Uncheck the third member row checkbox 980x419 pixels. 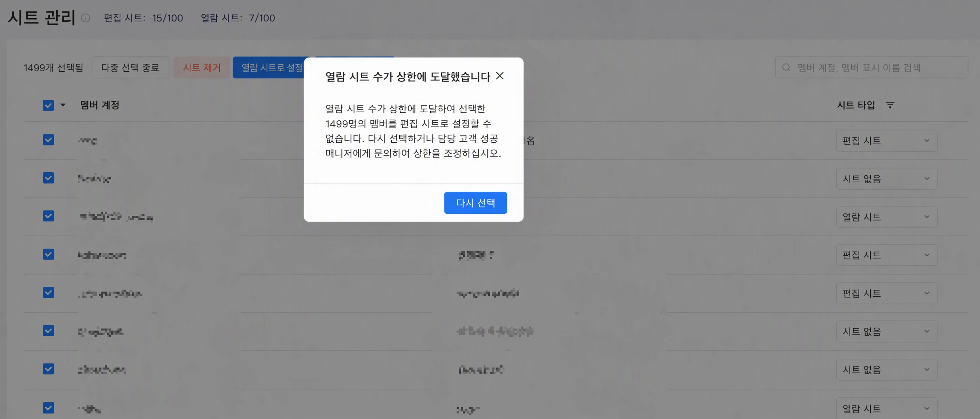48,216
